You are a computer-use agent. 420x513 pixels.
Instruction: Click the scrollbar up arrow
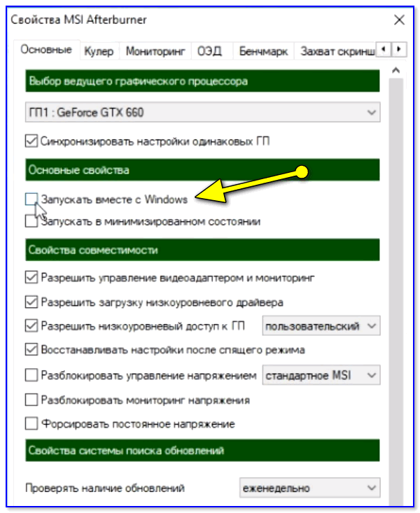click(x=395, y=71)
